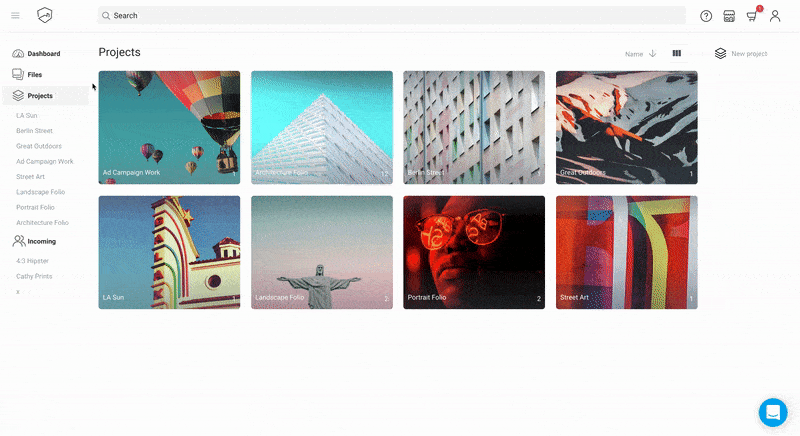Open the Name sort dropdown
This screenshot has height=436, width=800.
click(634, 54)
